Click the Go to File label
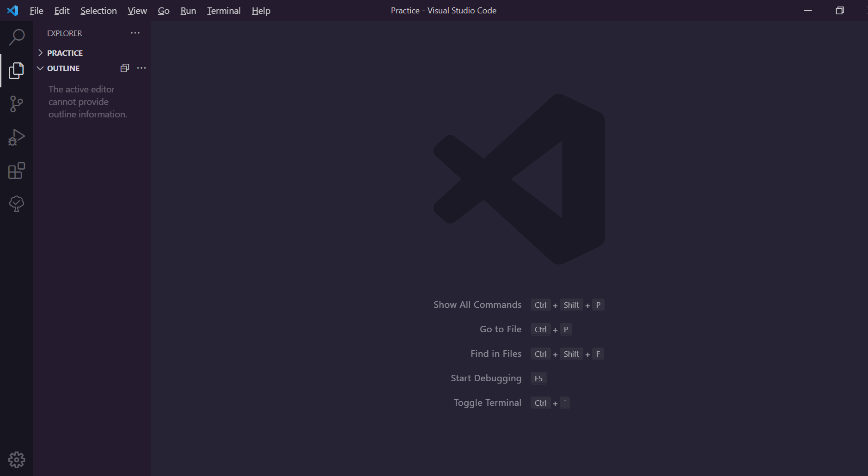The height and width of the screenshot is (476, 868). tap(501, 329)
